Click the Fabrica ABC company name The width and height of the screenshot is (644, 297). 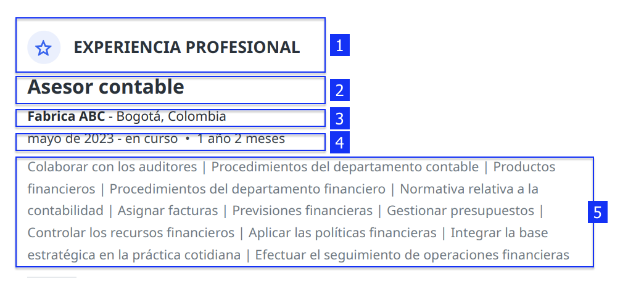click(66, 116)
